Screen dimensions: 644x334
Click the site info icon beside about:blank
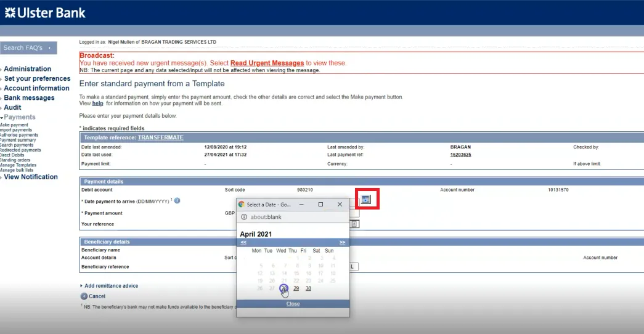(x=244, y=217)
